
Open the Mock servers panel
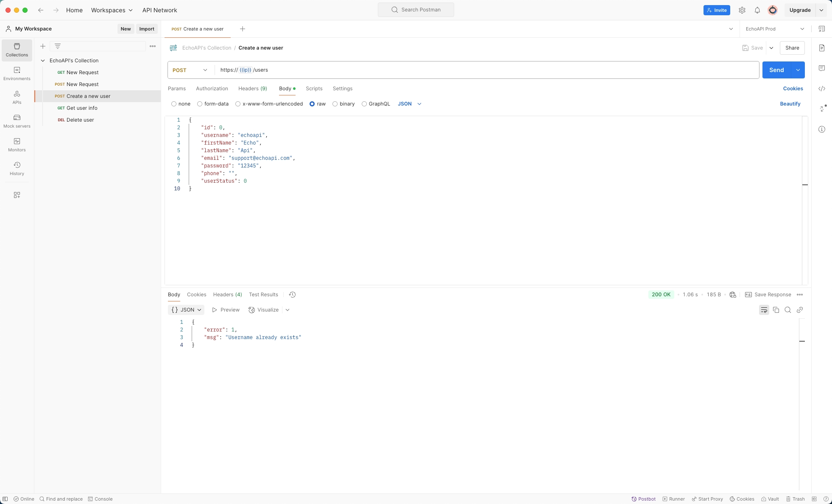click(x=17, y=121)
